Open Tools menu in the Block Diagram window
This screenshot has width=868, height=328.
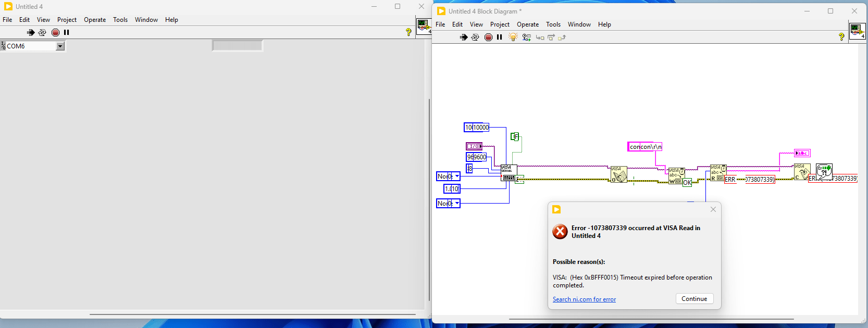[x=553, y=24]
